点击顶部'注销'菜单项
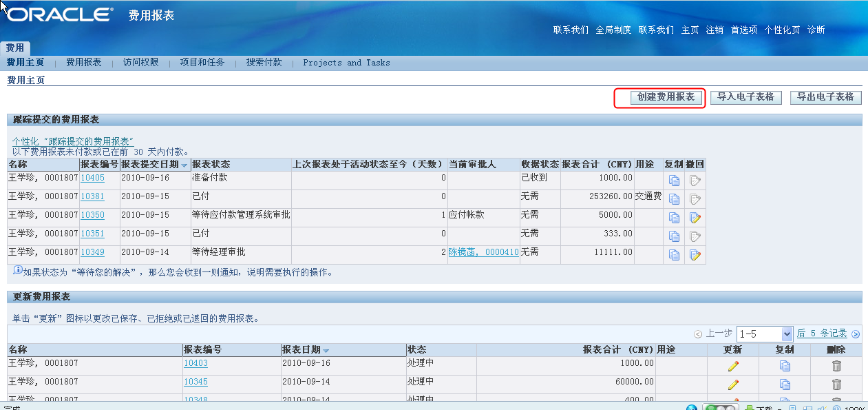The image size is (868, 410). [714, 30]
